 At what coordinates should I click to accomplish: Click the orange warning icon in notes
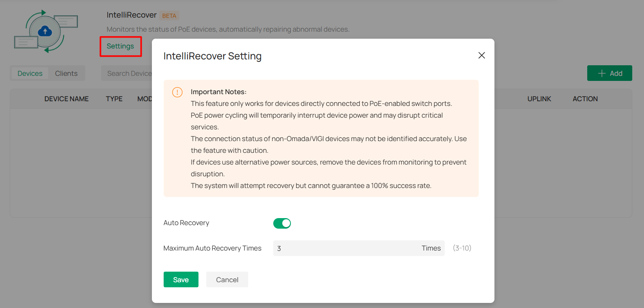[x=177, y=92]
